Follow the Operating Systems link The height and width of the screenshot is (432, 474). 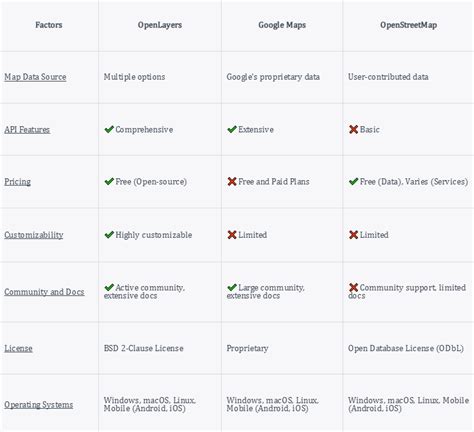38,405
